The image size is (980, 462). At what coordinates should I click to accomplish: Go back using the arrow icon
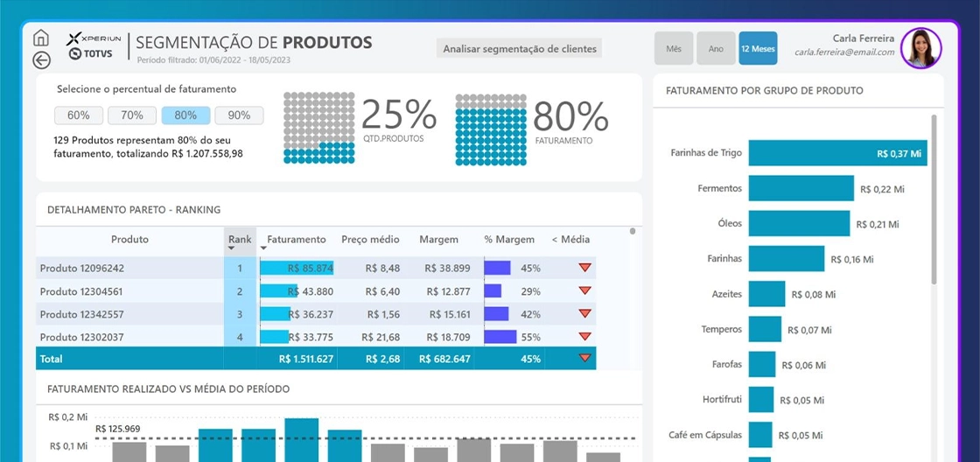(40, 60)
